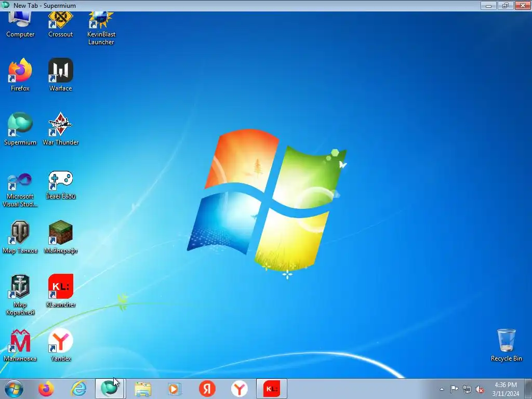Select the Малиновка desktop icon
The image size is (532, 399).
click(20, 345)
